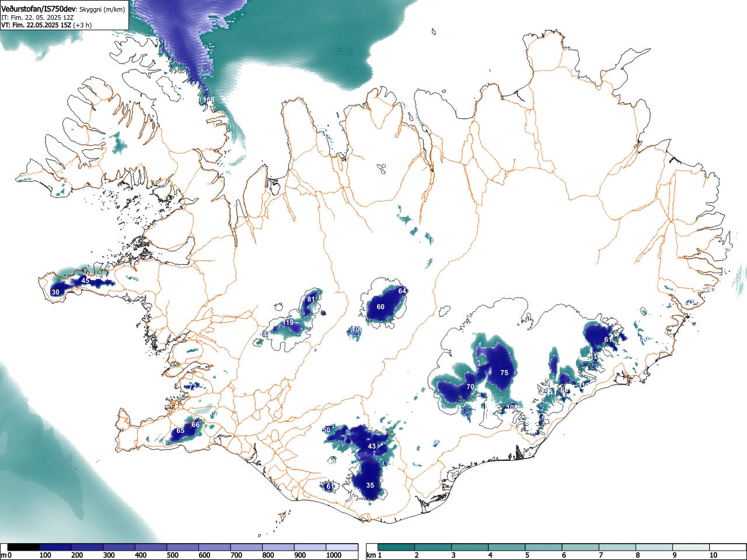747x560 pixels.
Task: Click the 108 visibility value on the map
Action: pos(512,407)
